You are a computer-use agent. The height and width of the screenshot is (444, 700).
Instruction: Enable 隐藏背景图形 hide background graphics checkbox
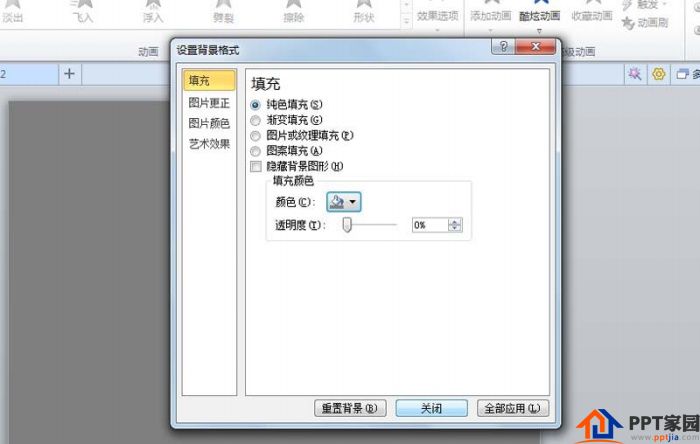pyautogui.click(x=256, y=166)
